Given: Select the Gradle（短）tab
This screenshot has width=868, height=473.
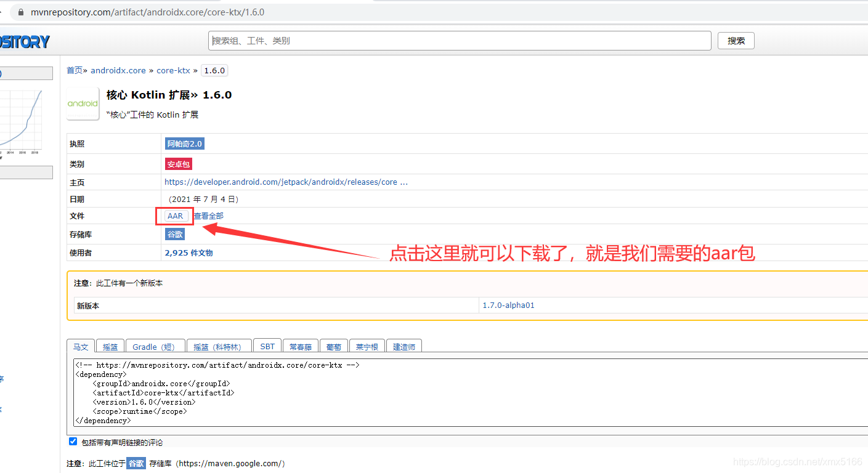Looking at the screenshot, I should tap(155, 347).
